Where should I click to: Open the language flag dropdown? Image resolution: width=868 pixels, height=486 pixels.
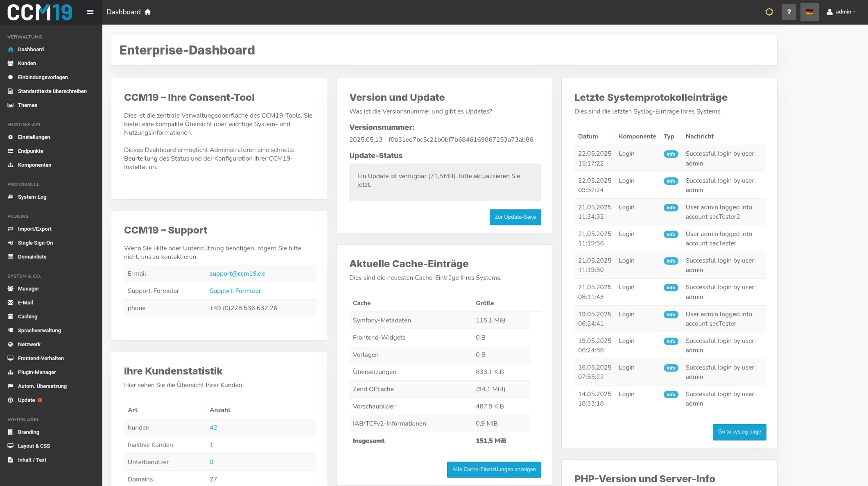click(809, 11)
